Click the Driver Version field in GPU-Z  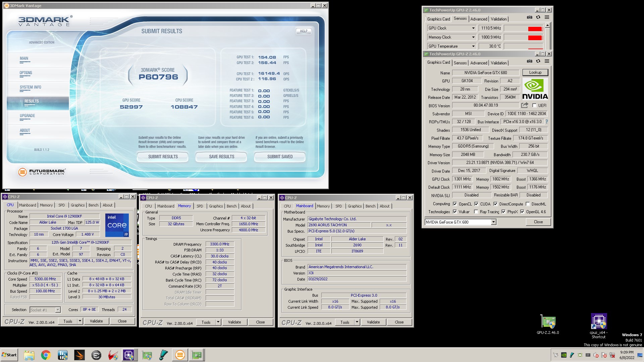[500, 163]
